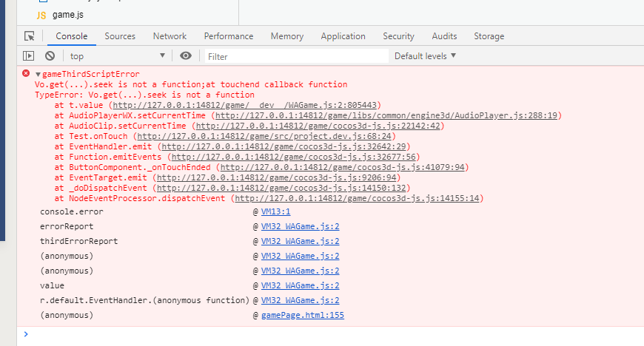
Task: Switch to the Network tab
Action: pos(170,36)
